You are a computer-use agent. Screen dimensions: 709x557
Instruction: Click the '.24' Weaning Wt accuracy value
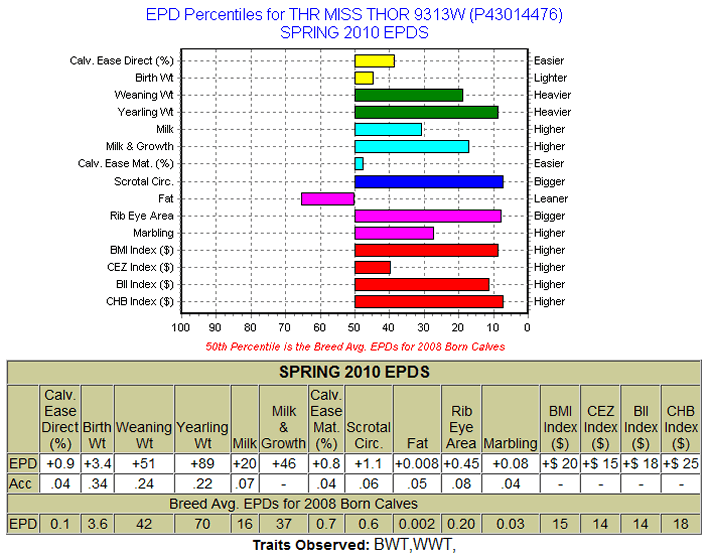pyautogui.click(x=144, y=484)
